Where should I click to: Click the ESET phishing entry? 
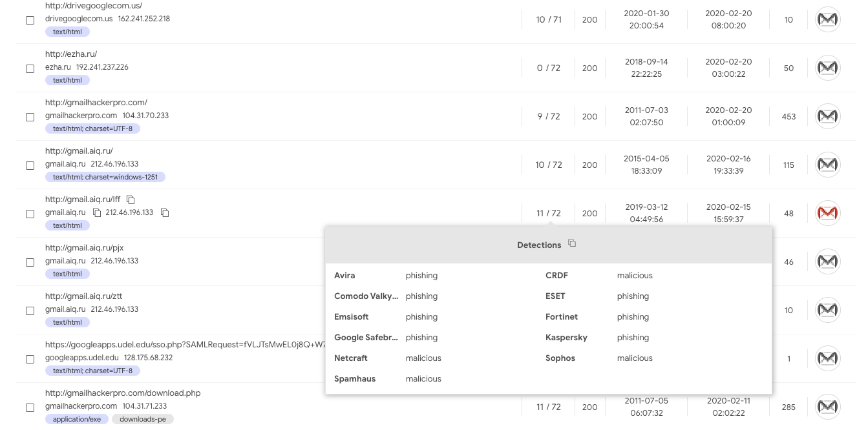pos(597,296)
